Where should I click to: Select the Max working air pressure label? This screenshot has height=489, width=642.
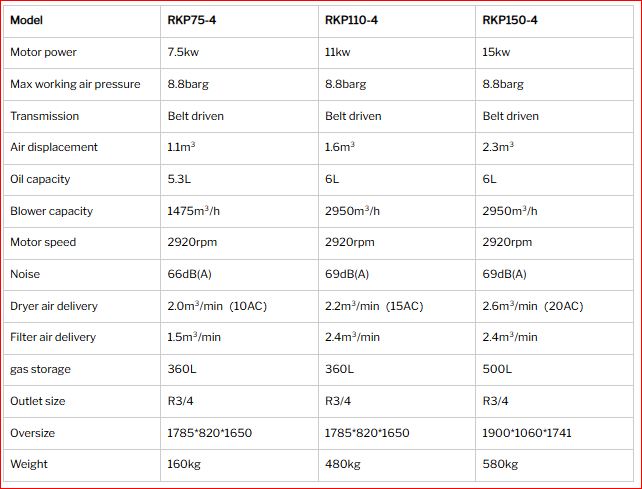tap(75, 84)
